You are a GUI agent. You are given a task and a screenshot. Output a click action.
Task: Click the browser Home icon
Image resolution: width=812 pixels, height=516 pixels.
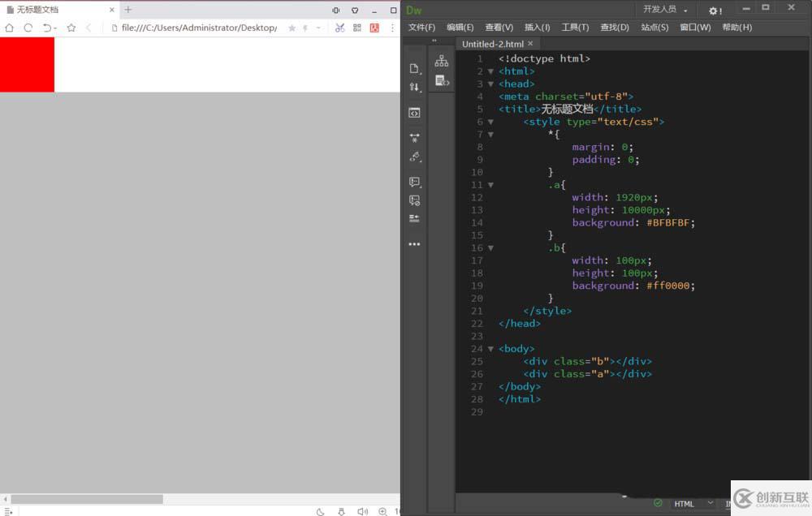coord(9,28)
